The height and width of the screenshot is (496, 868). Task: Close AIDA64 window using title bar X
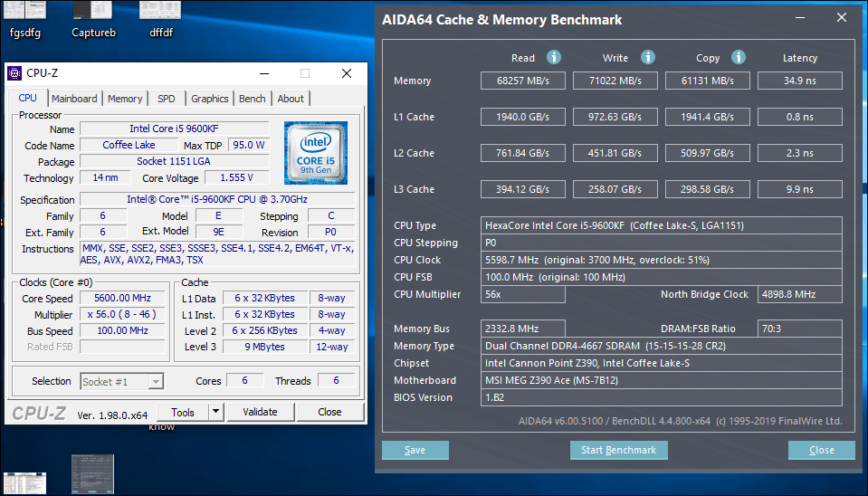[x=842, y=18]
